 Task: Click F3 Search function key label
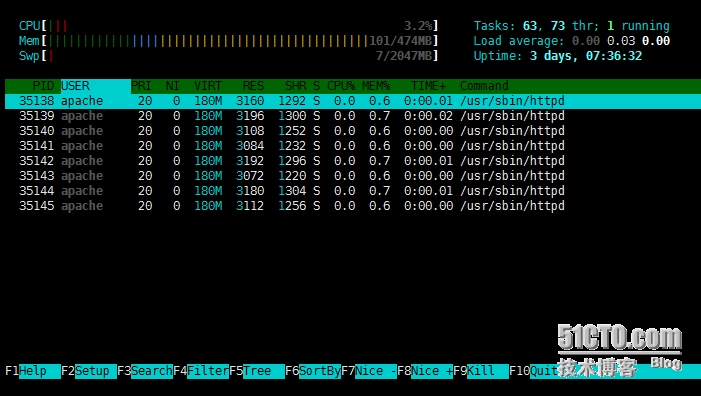(145, 371)
